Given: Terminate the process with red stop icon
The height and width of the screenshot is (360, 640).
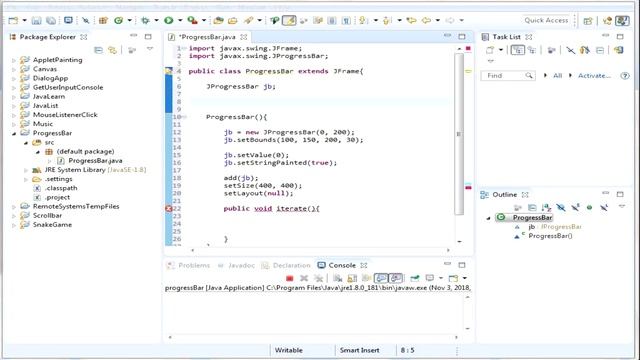Looking at the screenshot, I should point(290,278).
